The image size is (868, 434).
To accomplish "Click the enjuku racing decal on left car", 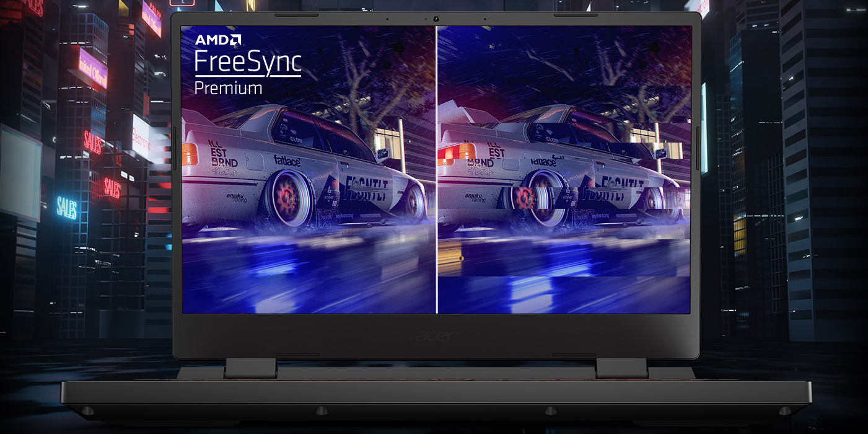I will coord(236,198).
